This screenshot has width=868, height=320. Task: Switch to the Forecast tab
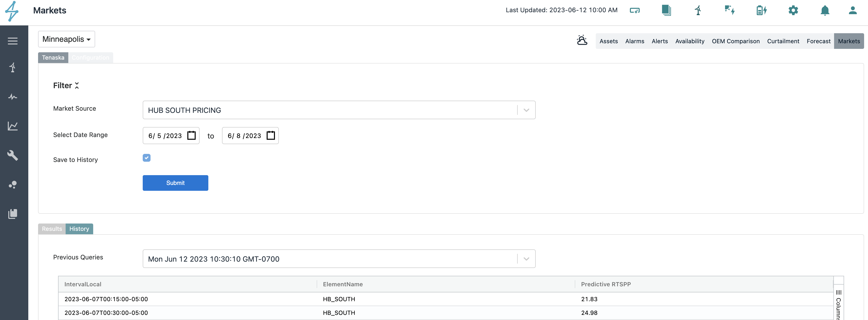818,41
